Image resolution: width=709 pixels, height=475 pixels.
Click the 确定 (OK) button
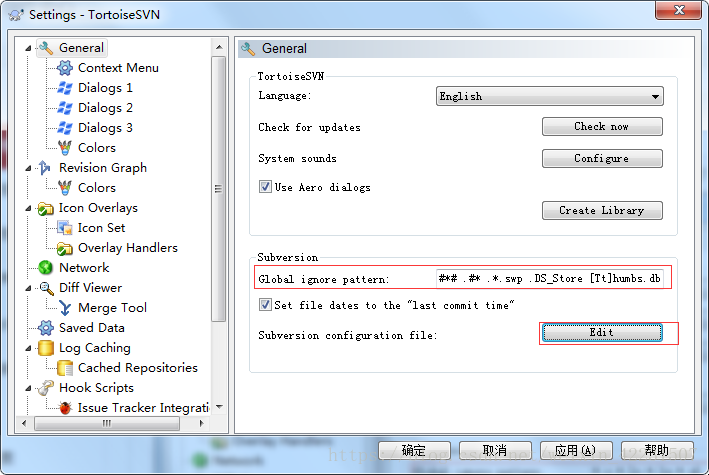tap(414, 451)
